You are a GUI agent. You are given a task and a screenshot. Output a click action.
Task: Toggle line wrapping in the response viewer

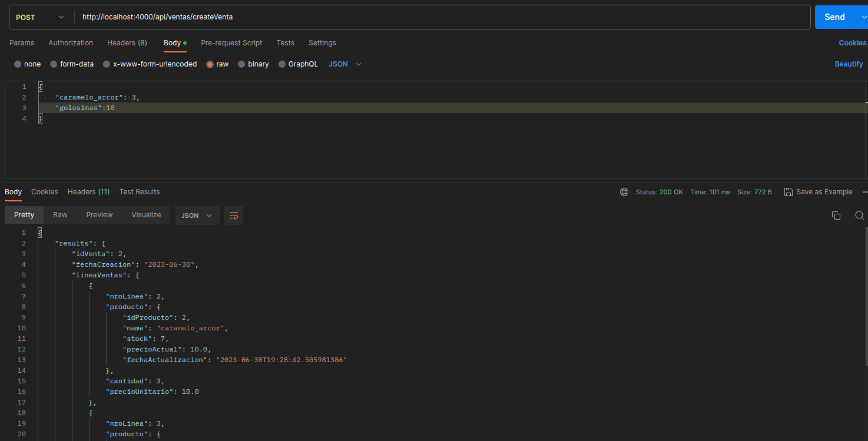tap(233, 215)
